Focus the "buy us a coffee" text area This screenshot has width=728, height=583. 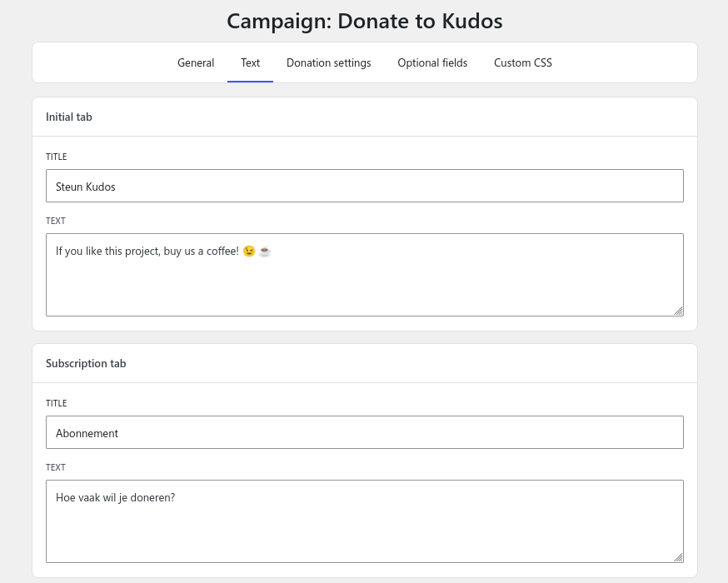[x=364, y=283]
